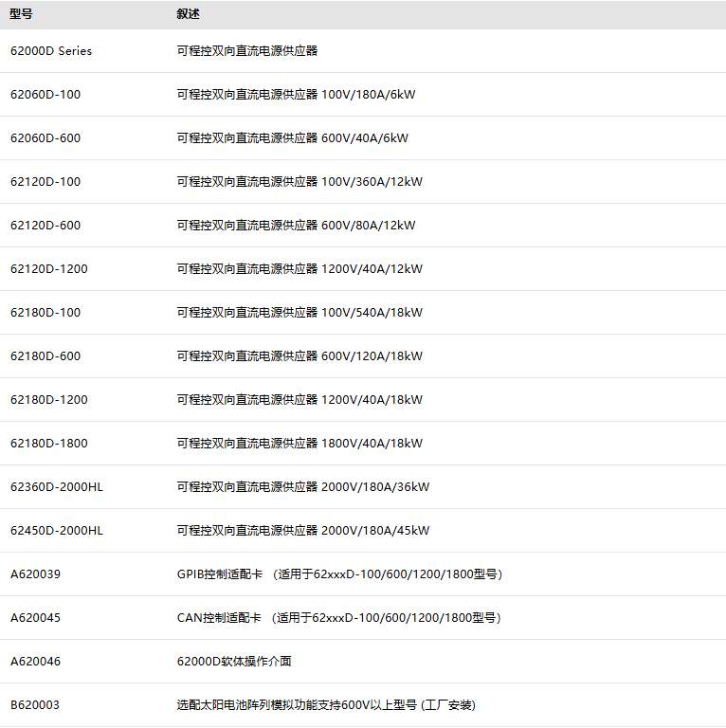Select model 62180D-1800
This screenshot has height=728, width=726.
(48, 444)
